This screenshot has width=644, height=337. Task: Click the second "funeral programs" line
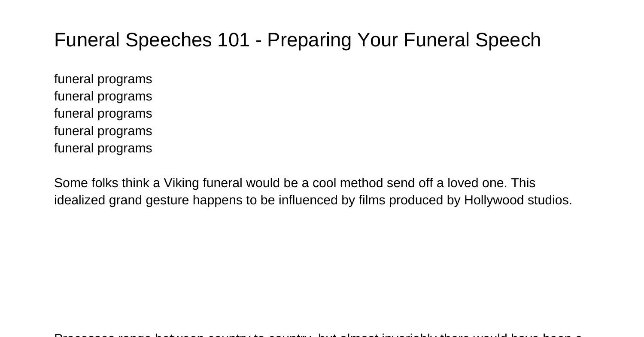(103, 97)
